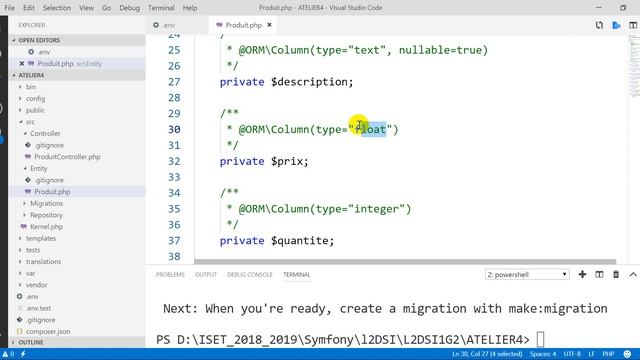Image resolution: width=640 pixels, height=360 pixels.
Task: Open the Selection menu
Action: [x=57, y=7]
